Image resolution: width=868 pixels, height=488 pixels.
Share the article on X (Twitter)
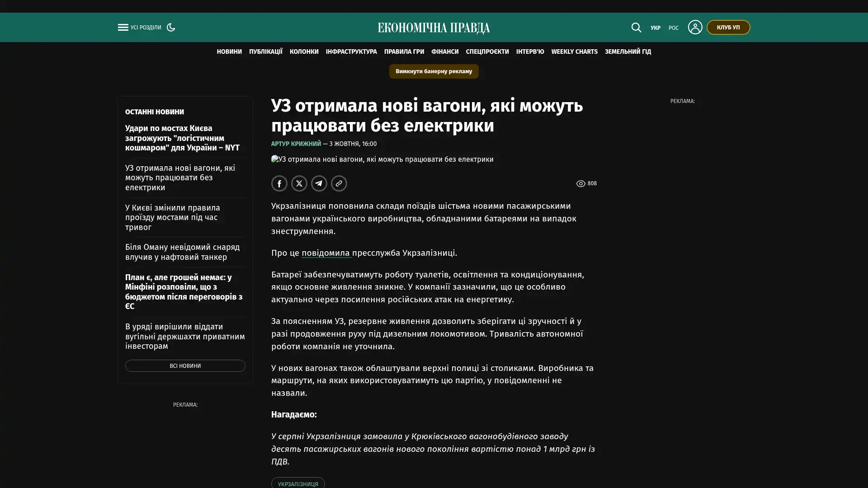click(x=299, y=183)
